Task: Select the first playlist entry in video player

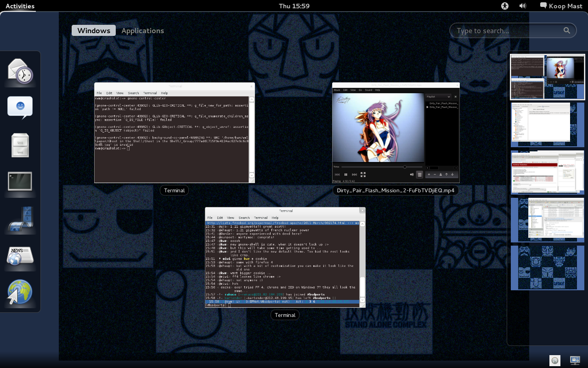Action: tap(443, 103)
